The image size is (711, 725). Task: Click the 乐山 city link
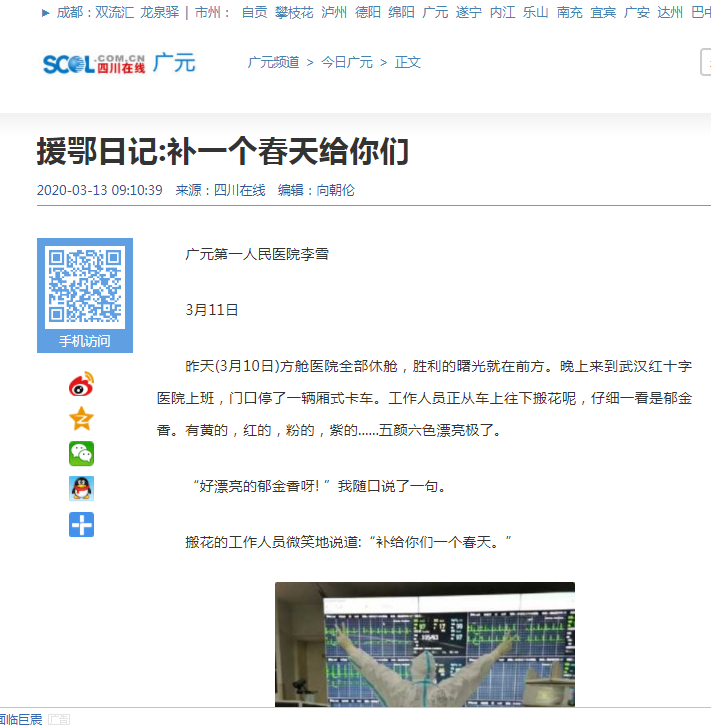536,13
